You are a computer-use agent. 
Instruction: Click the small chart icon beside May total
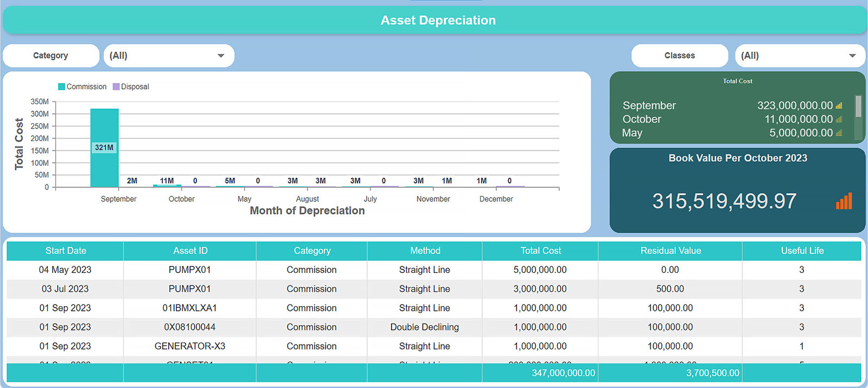tap(839, 133)
